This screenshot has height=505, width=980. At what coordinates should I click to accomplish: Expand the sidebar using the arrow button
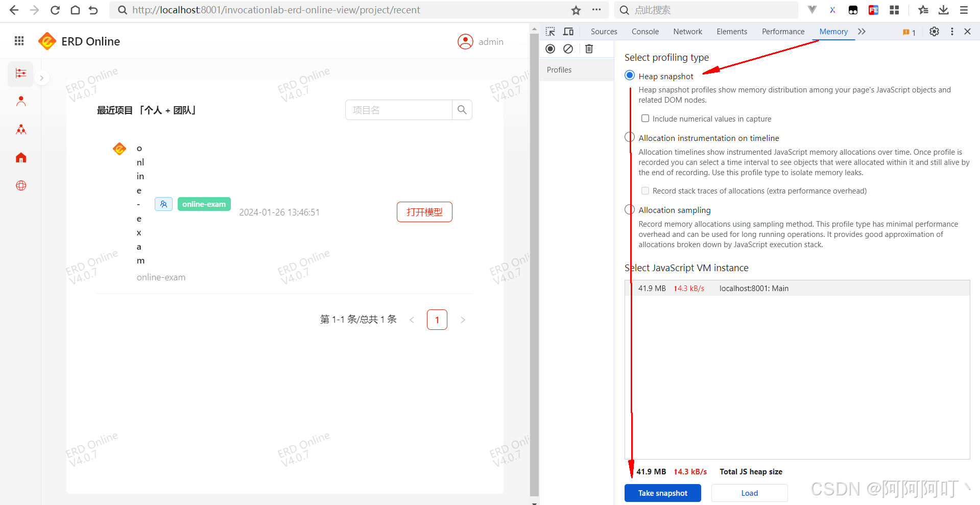coord(41,78)
